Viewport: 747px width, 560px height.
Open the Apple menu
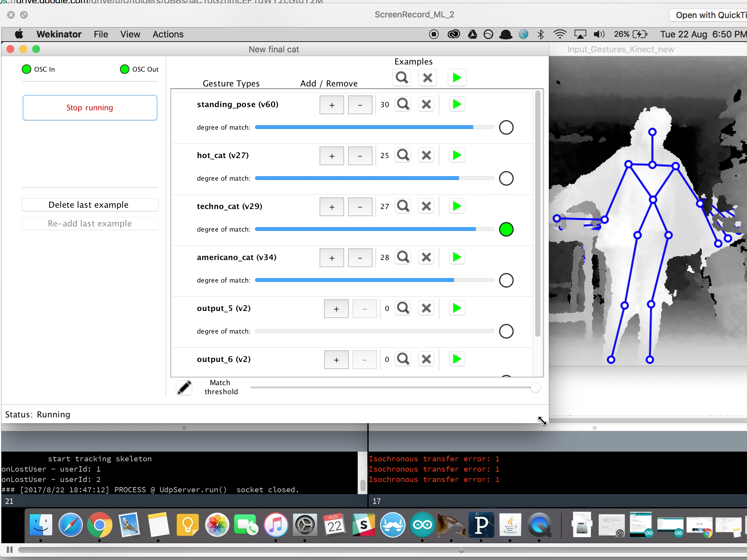point(19,34)
